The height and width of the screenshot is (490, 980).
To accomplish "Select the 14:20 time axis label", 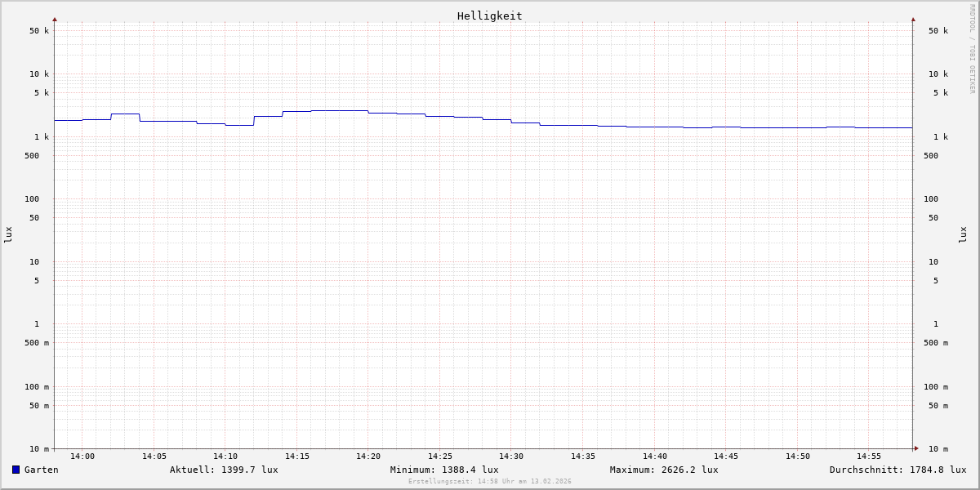I will pos(368,457).
